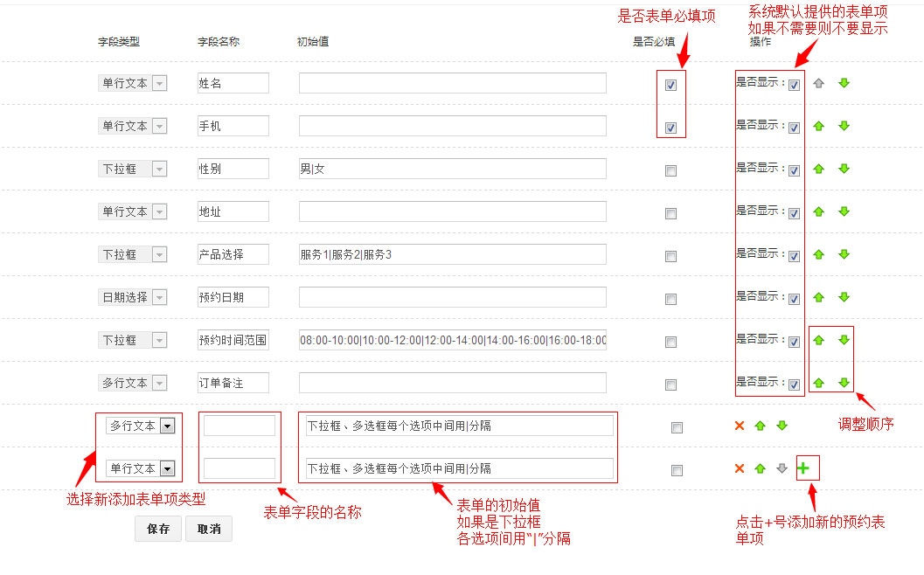The width and height of the screenshot is (924, 575).
Task: Click initial value field containing 服务1|服务2|服务3
Action: click(453, 254)
